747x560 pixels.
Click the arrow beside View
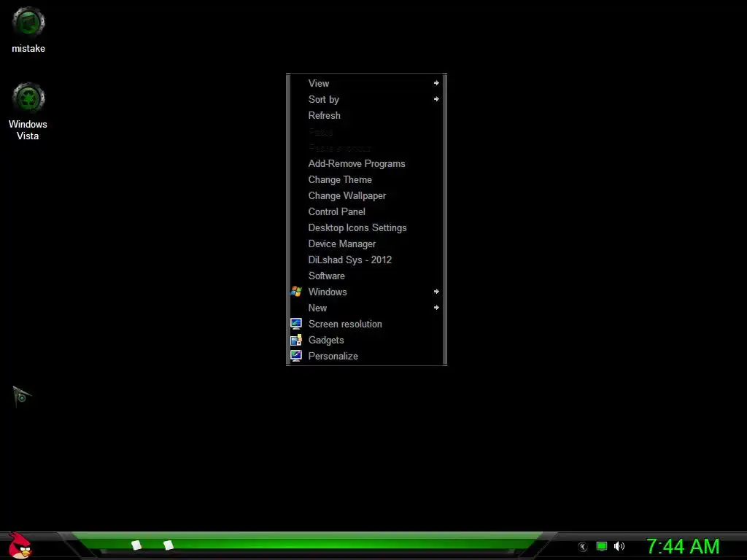tap(436, 83)
